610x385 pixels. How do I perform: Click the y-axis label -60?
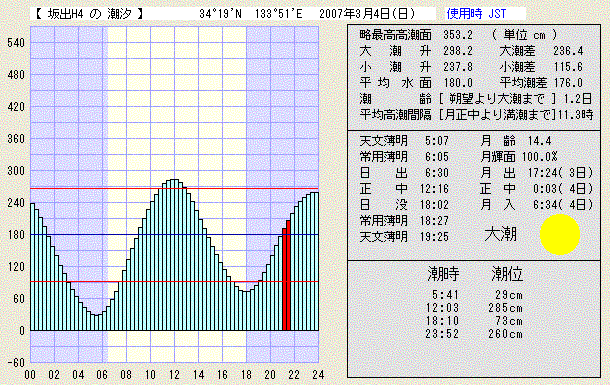click(x=16, y=363)
